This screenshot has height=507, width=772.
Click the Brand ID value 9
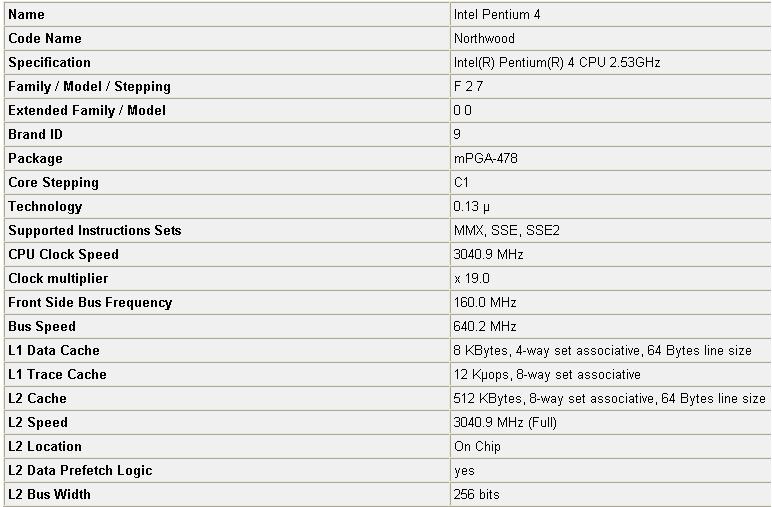[x=457, y=134]
